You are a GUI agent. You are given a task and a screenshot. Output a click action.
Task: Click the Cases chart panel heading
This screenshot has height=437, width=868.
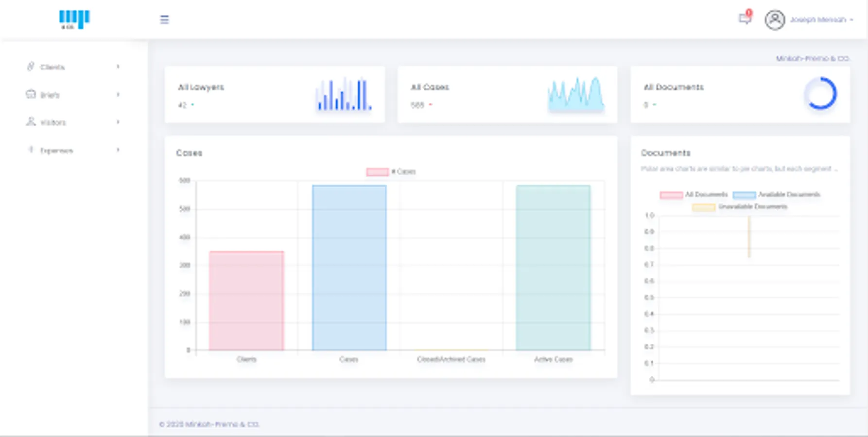coord(189,153)
